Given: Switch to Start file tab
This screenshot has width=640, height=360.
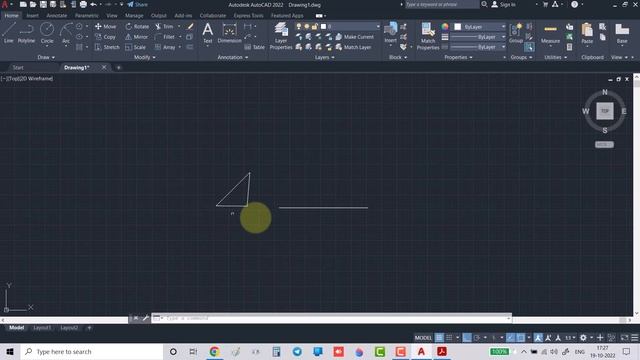Looking at the screenshot, I should [x=18, y=68].
